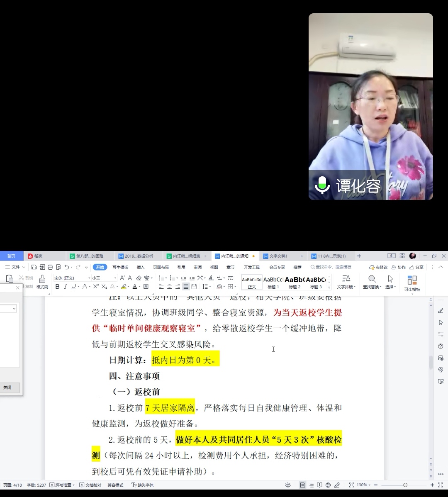
Task: Expand the 文件 file menu
Action: [16, 267]
